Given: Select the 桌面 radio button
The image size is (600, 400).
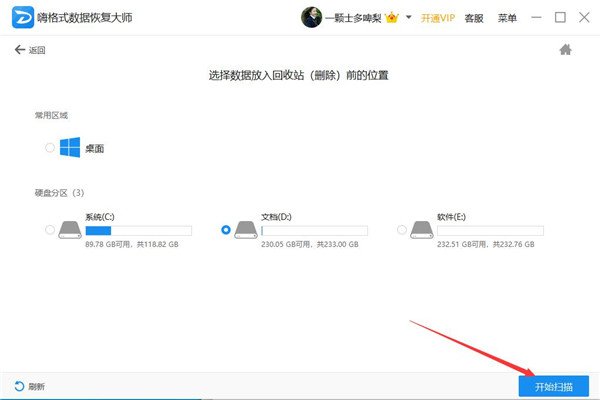Looking at the screenshot, I should (x=50, y=148).
